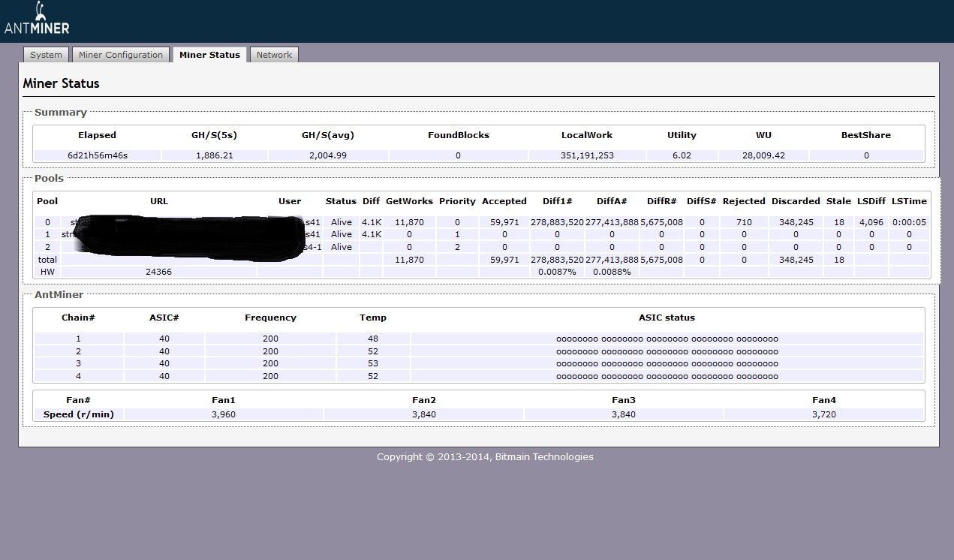Click the LocalWork column header
The image size is (954, 560).
(586, 135)
